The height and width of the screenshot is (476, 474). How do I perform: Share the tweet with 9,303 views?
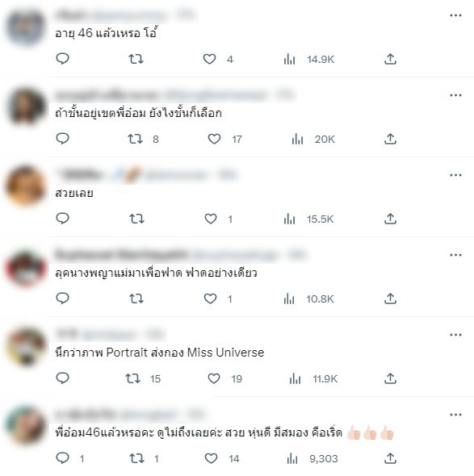[390, 458]
